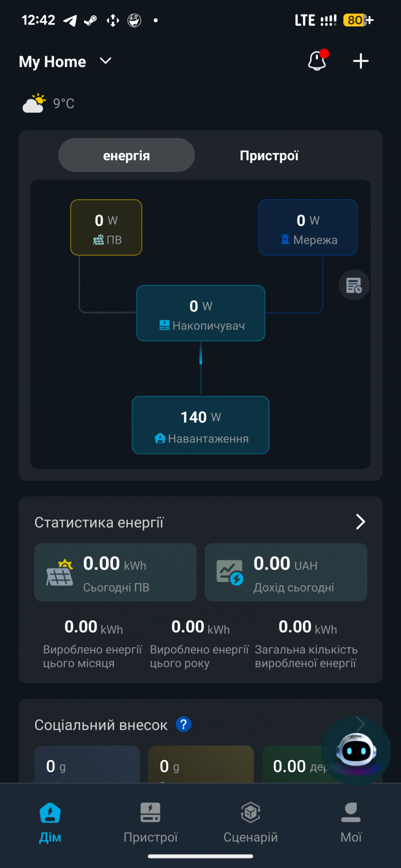Switch to the Пристрої toggle view
This screenshot has height=868, width=401.
pos(269,155)
